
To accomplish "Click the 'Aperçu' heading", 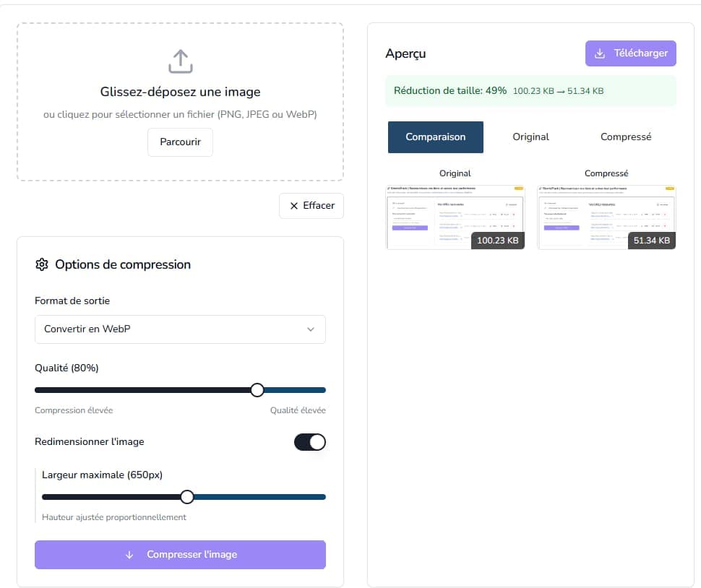I will pos(405,53).
